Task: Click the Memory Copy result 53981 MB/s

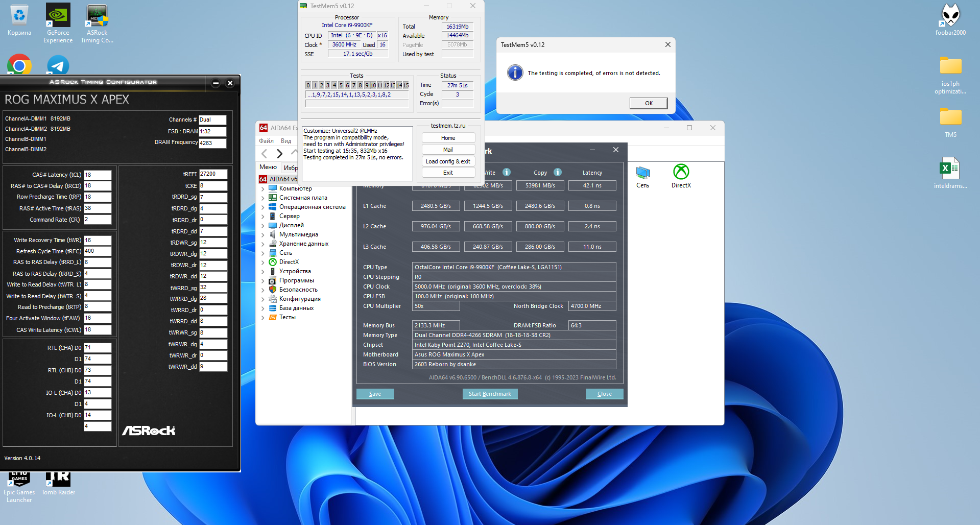Action: click(x=540, y=185)
